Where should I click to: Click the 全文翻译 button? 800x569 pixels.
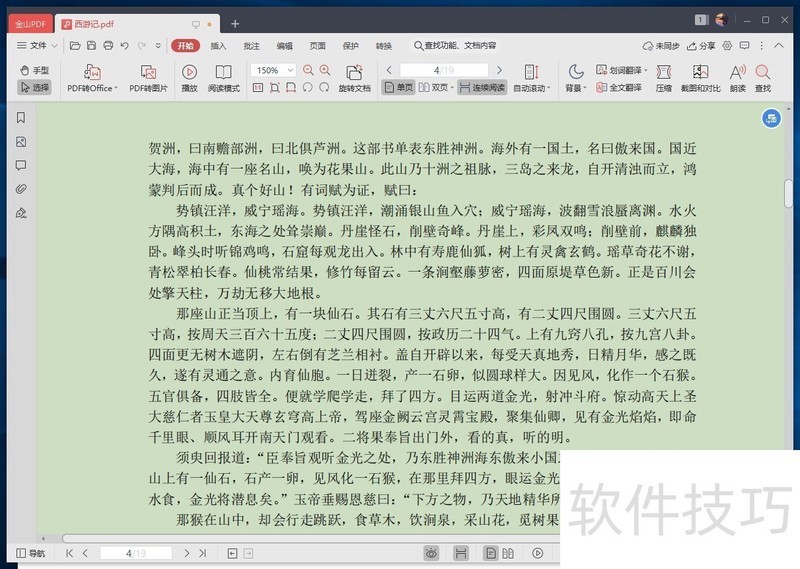pyautogui.click(x=624, y=88)
